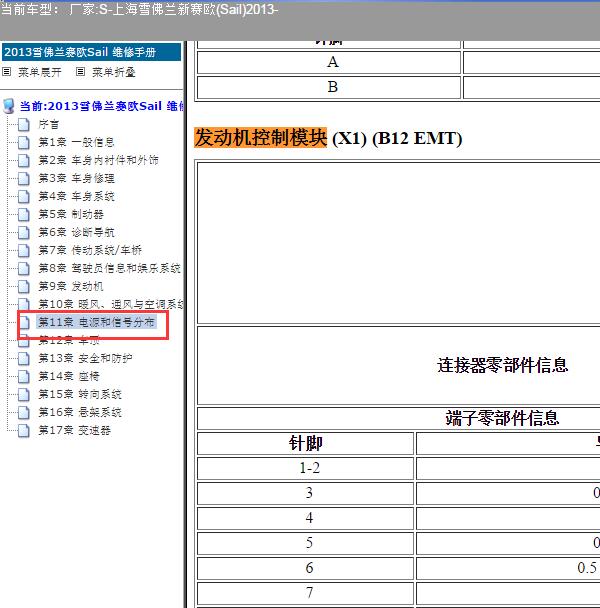
Task: Select highlighted 第11章 电源和信号分布
Action: 97,322
